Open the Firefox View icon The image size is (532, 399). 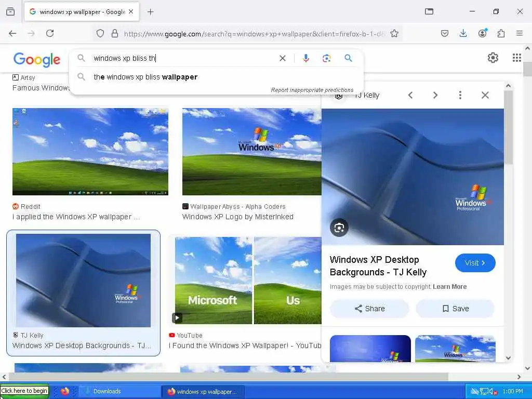click(x=10, y=11)
